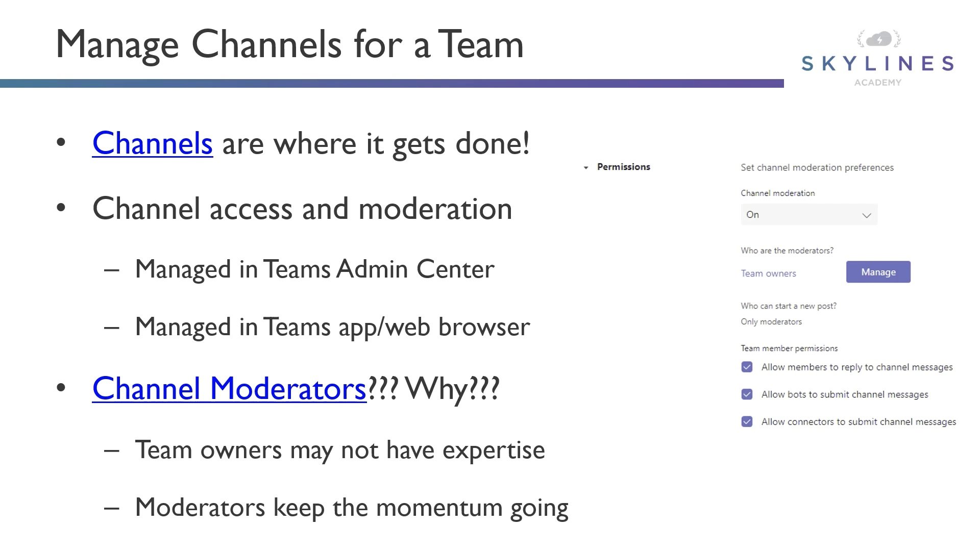Click 'Managed in Teams Admin Center' bullet
The image size is (980, 551).
click(314, 269)
